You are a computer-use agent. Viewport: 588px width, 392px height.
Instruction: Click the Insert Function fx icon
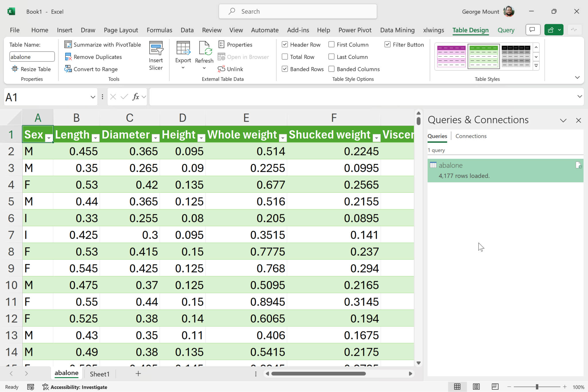point(136,97)
